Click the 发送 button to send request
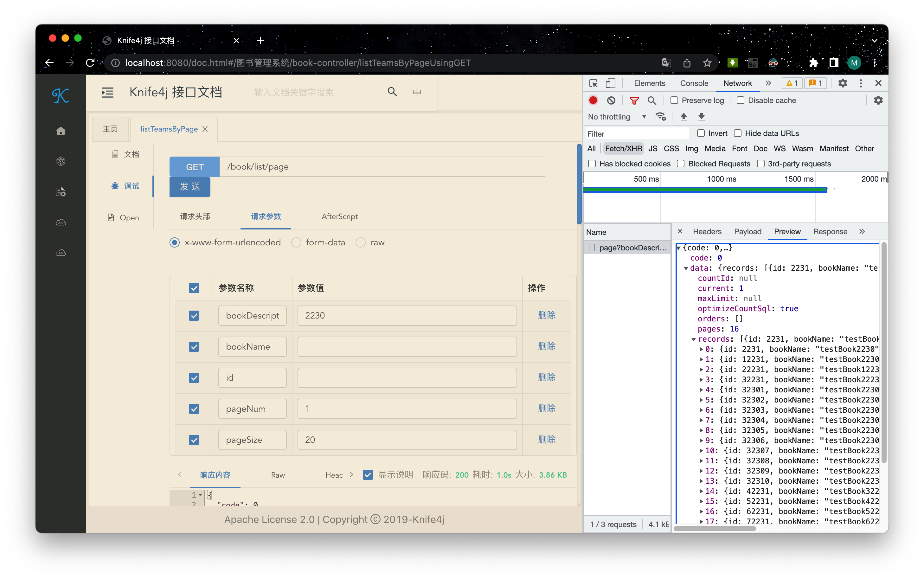The height and width of the screenshot is (580, 924). coord(190,186)
